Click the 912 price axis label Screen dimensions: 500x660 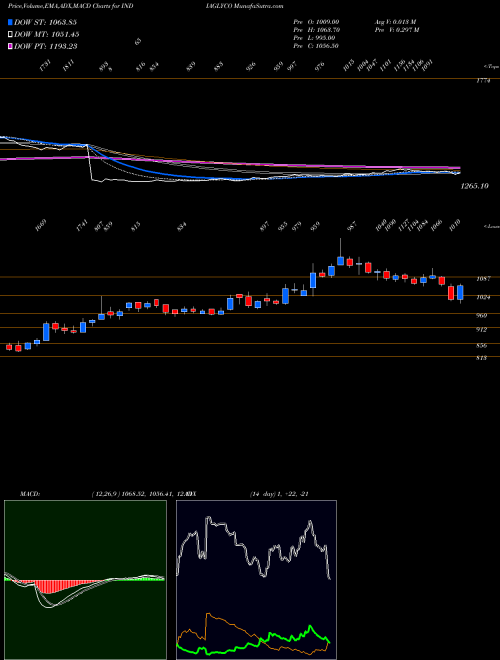point(481,330)
